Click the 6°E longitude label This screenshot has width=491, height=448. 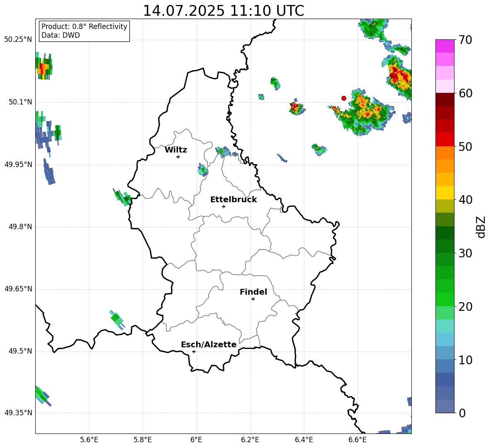point(196,440)
